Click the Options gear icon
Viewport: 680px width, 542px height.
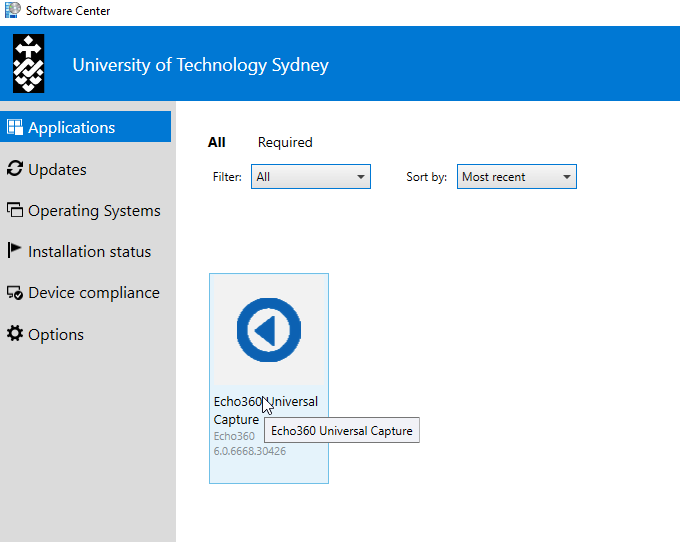(x=15, y=333)
